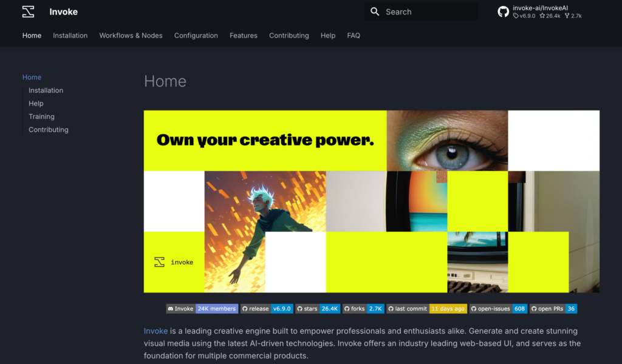Click the blue Invoke link in paragraph
The height and width of the screenshot is (364, 622).
click(155, 331)
